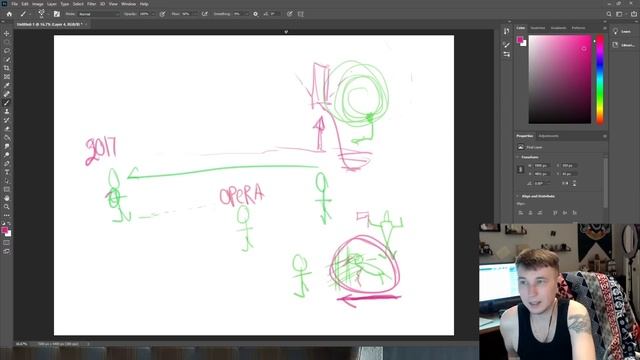Viewport: 640px width, 360px height.
Task: Click the Home icon in options bar
Action: (x=9, y=14)
